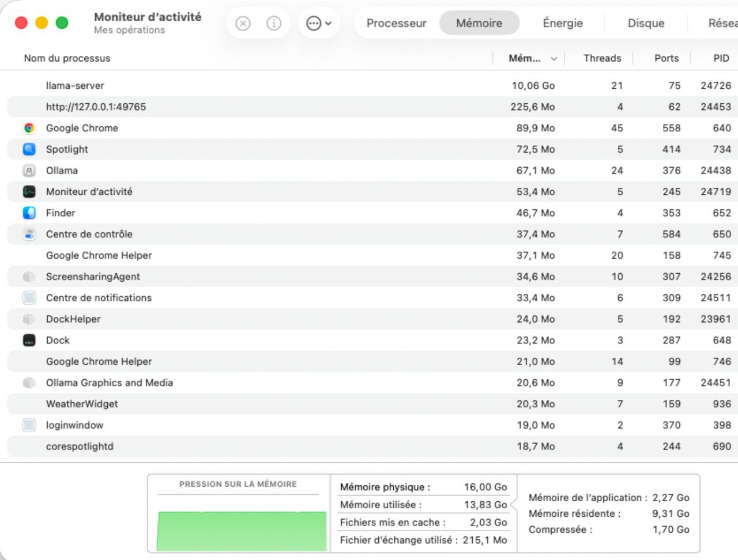Viewport: 738px width, 560px height.
Task: Click the Compressée 1,70 Go value
Action: (671, 530)
